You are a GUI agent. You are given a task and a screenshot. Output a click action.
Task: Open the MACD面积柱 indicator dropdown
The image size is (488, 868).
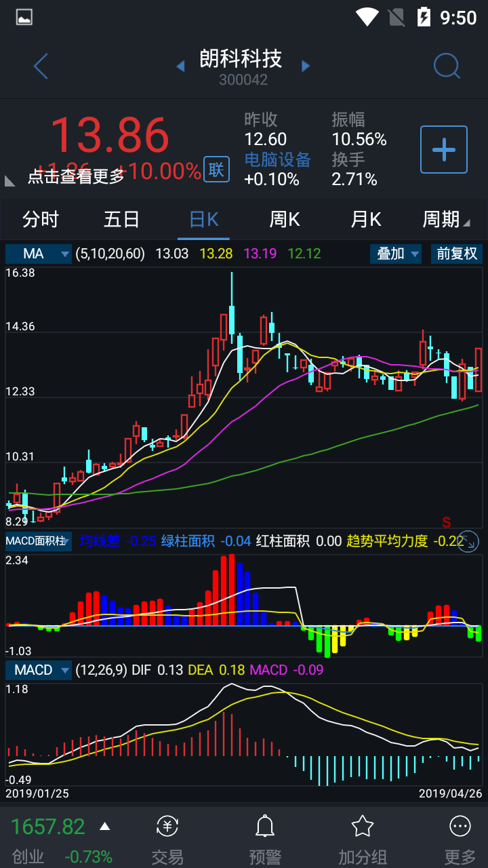39,541
